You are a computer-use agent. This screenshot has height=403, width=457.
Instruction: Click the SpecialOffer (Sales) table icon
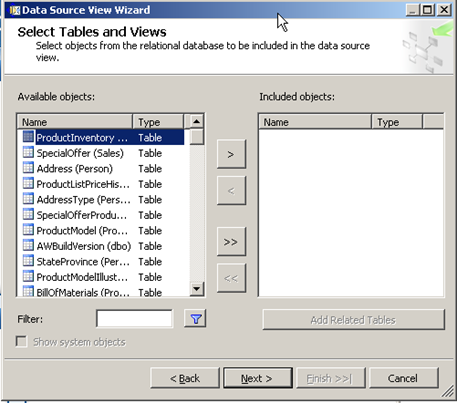click(x=28, y=153)
